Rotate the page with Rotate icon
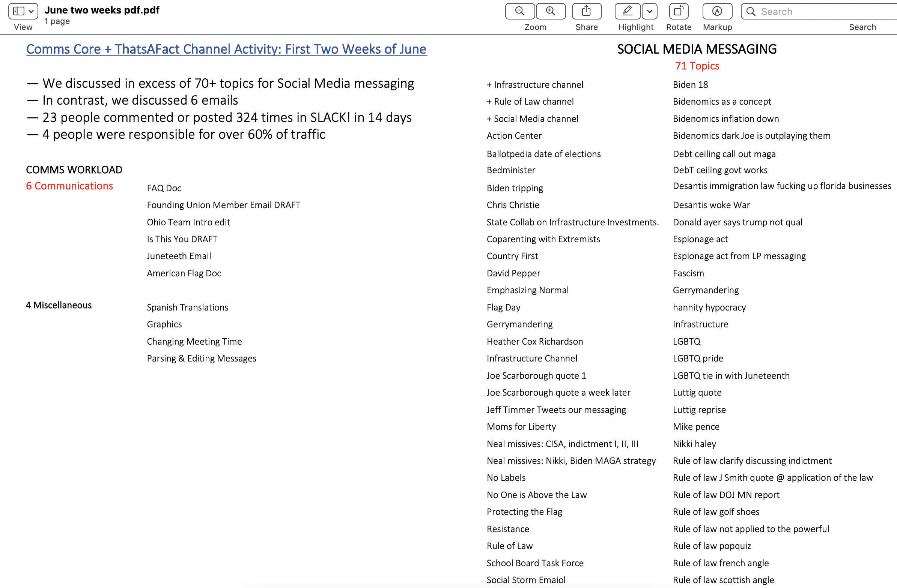 coord(678,11)
